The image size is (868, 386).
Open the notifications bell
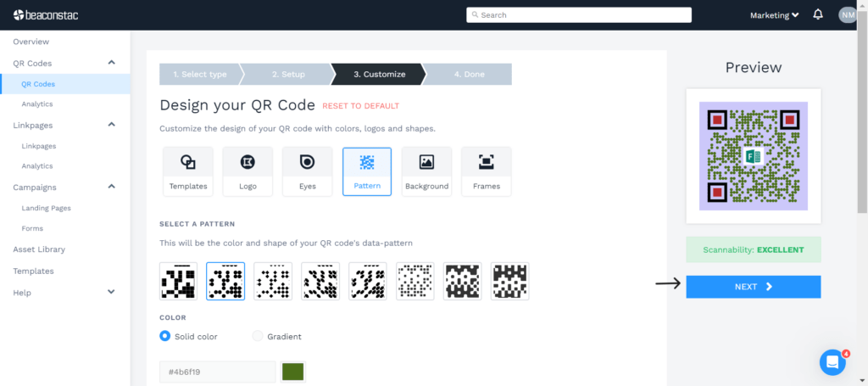818,15
